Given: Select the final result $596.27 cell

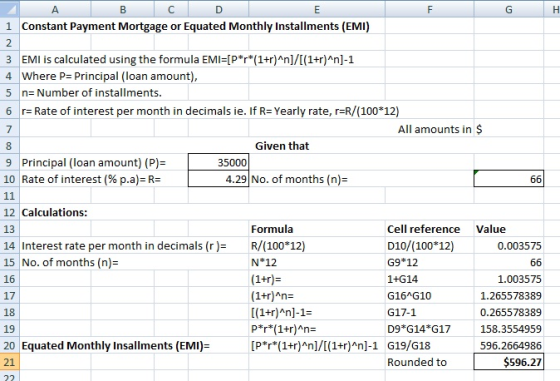Looking at the screenshot, I should [x=509, y=362].
